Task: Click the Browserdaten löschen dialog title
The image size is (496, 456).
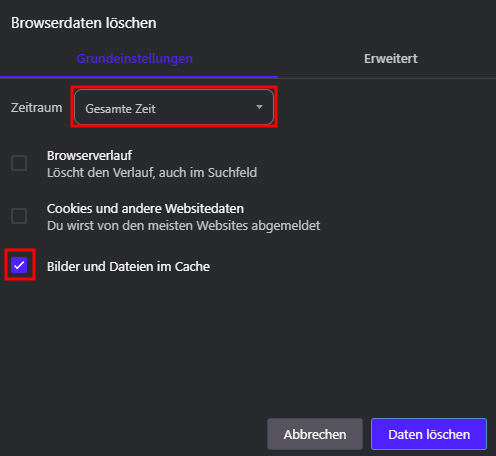Action: tap(84, 23)
